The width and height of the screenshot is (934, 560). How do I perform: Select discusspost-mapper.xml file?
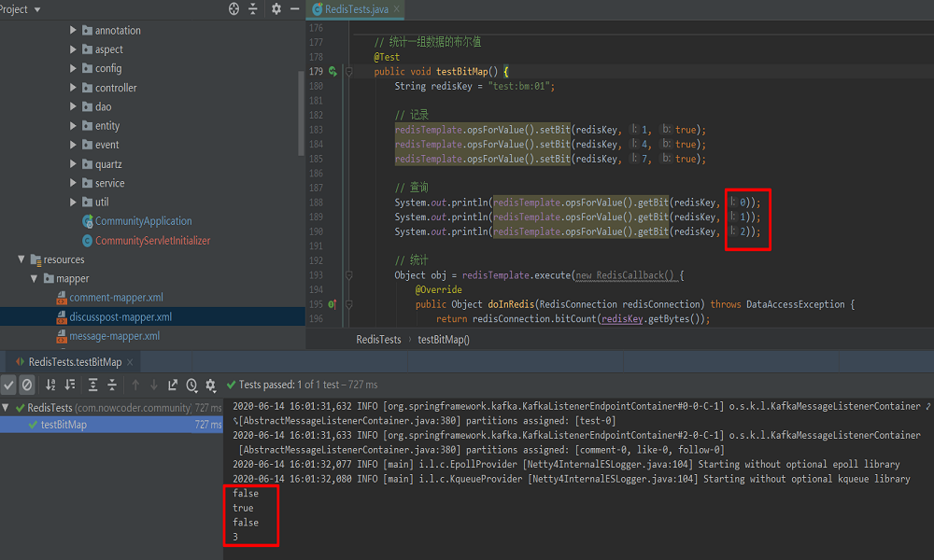[120, 316]
